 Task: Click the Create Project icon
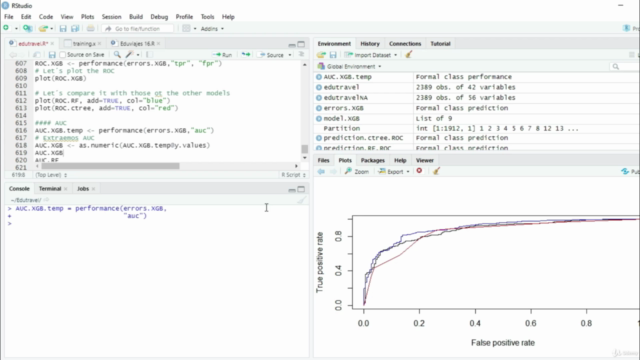click(27, 28)
